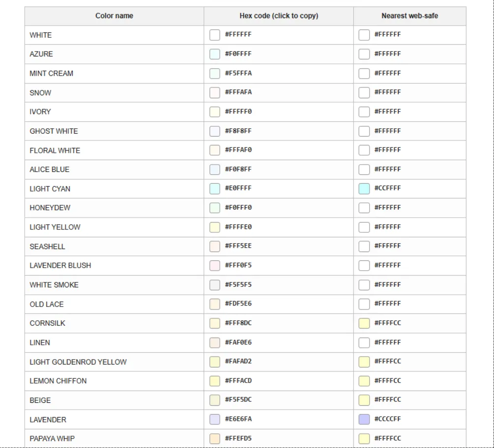The height and width of the screenshot is (448, 494).
Task: Copy hex code #FFFFFF for White
Action: [238, 34]
